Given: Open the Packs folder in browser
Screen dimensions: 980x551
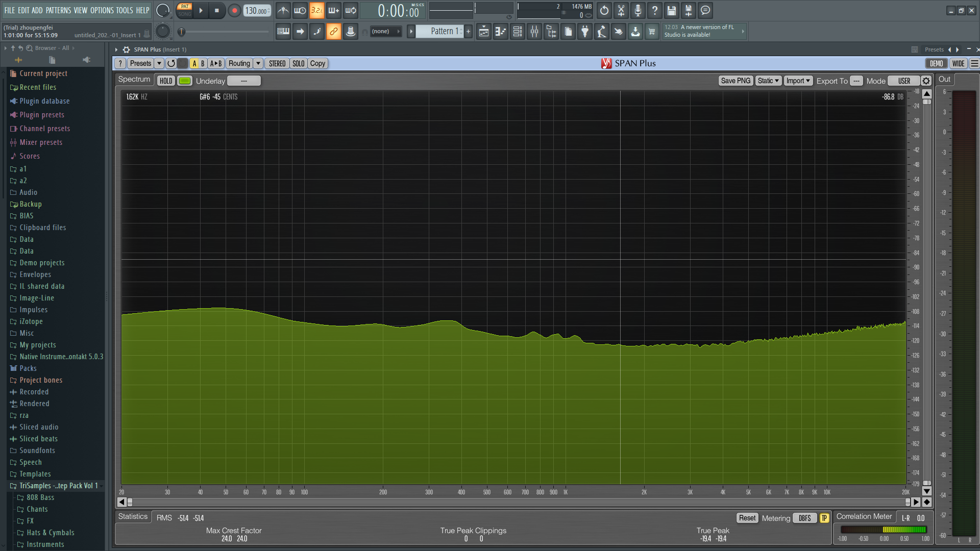Looking at the screenshot, I should tap(28, 368).
